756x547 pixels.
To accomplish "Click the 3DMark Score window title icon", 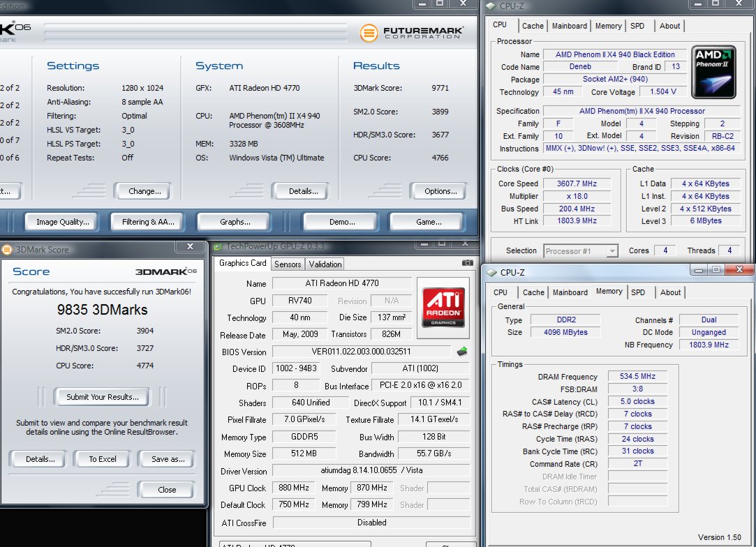I will point(7,249).
